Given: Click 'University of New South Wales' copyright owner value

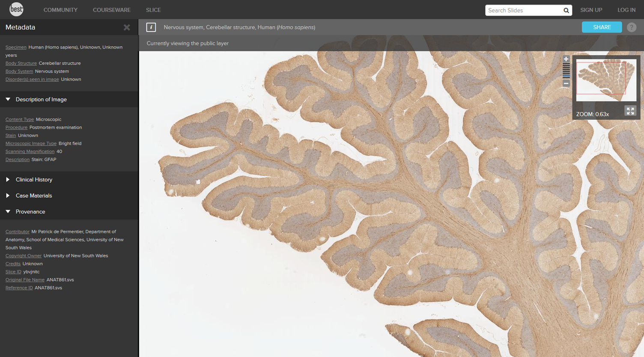Looking at the screenshot, I should [x=76, y=256].
